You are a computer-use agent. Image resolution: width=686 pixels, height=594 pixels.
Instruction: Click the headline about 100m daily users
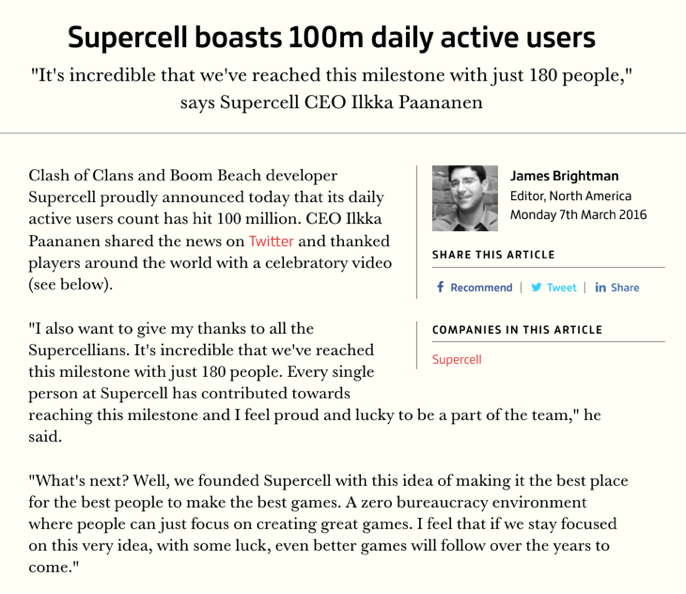click(x=331, y=39)
